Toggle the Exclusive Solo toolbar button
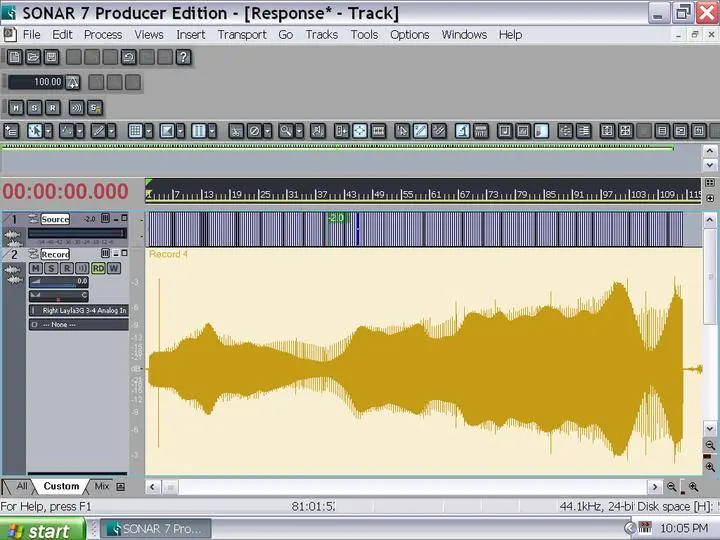This screenshot has width=720, height=540. (x=95, y=107)
